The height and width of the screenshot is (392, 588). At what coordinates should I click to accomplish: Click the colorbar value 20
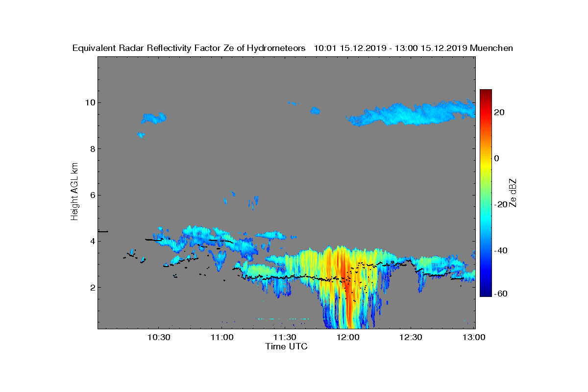[x=500, y=112]
